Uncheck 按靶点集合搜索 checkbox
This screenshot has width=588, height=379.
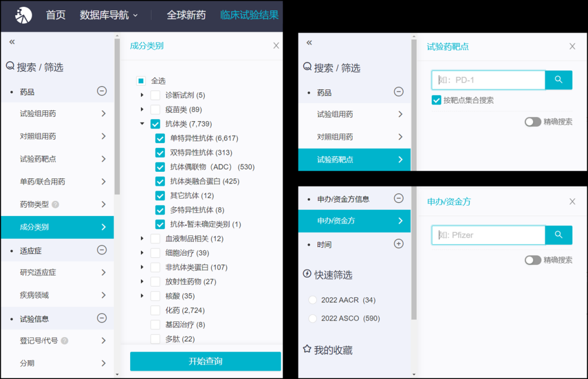point(436,100)
